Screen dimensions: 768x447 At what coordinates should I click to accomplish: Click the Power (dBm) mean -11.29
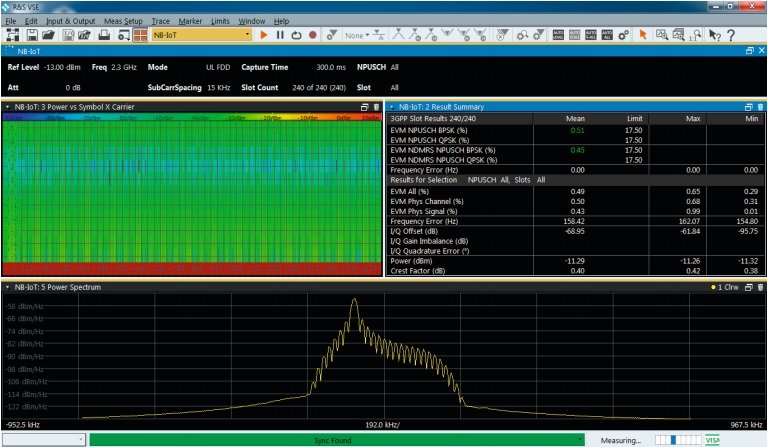[575, 261]
